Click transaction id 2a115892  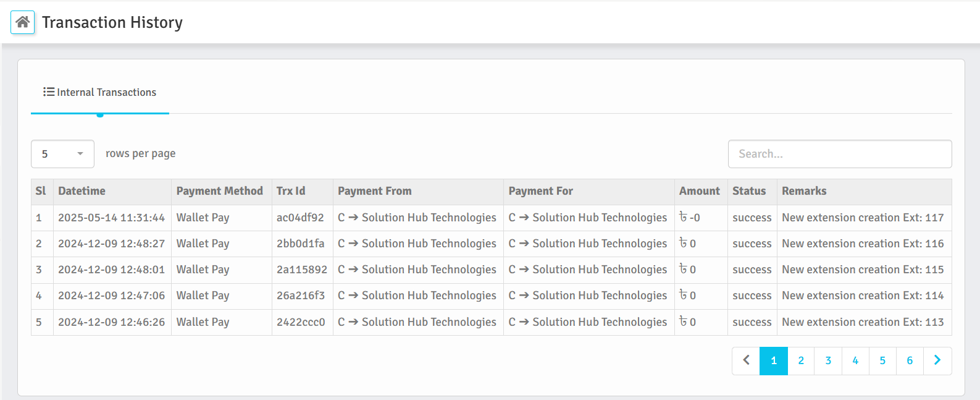coord(302,270)
